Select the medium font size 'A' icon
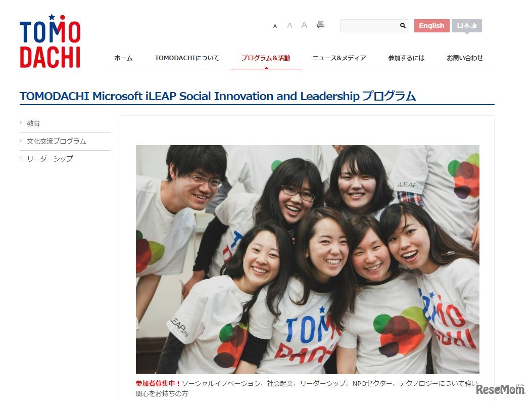The image size is (532, 401). tap(289, 25)
